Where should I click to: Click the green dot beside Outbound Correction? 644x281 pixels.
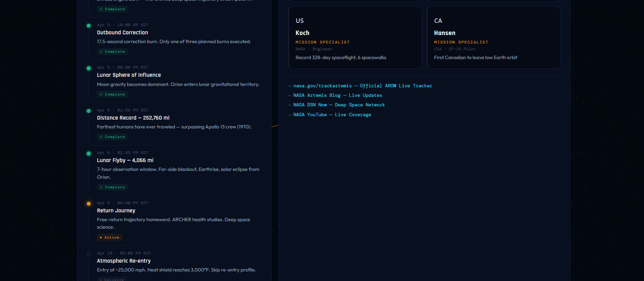[88, 26]
